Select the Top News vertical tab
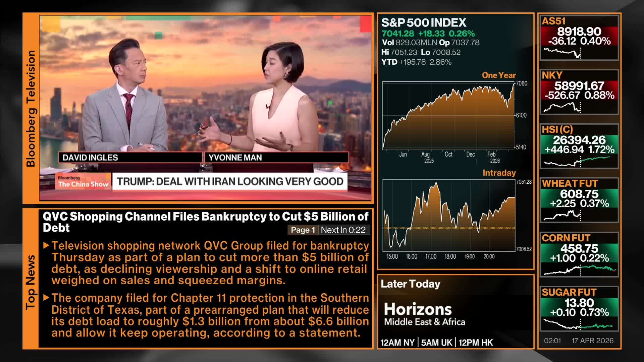The width and height of the screenshot is (644, 362). pyautogui.click(x=31, y=282)
